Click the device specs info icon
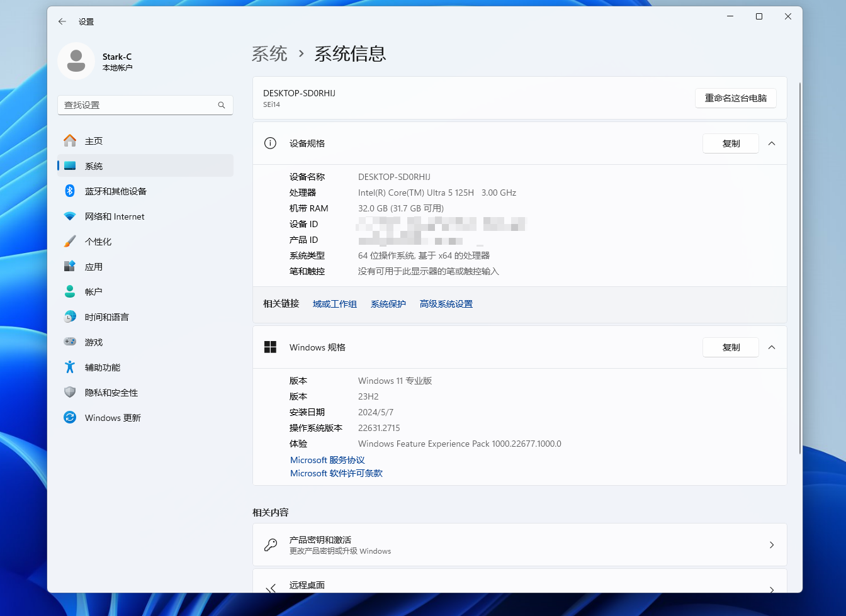Screen dimensions: 846x616 (x=270, y=143)
